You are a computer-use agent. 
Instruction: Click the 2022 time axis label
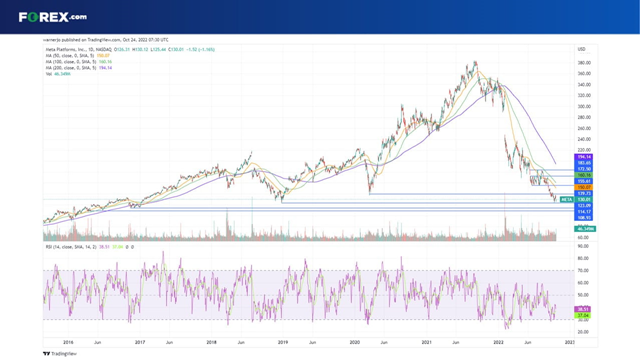click(x=498, y=342)
